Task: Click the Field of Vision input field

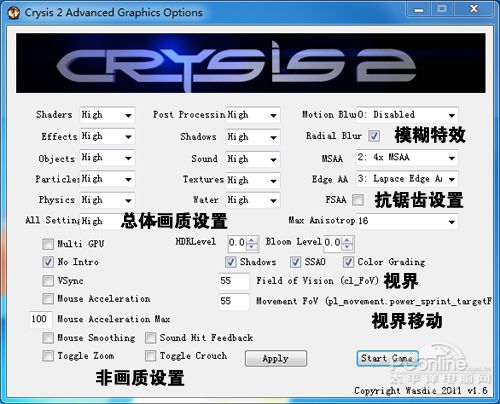Action: pos(234,281)
